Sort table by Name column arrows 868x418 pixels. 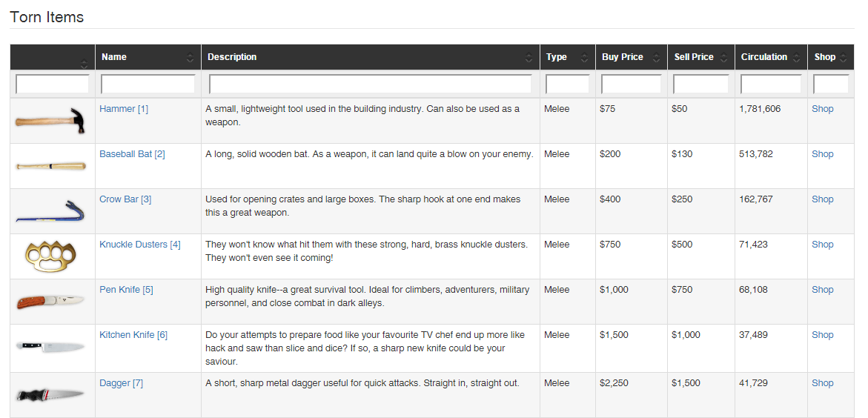190,58
